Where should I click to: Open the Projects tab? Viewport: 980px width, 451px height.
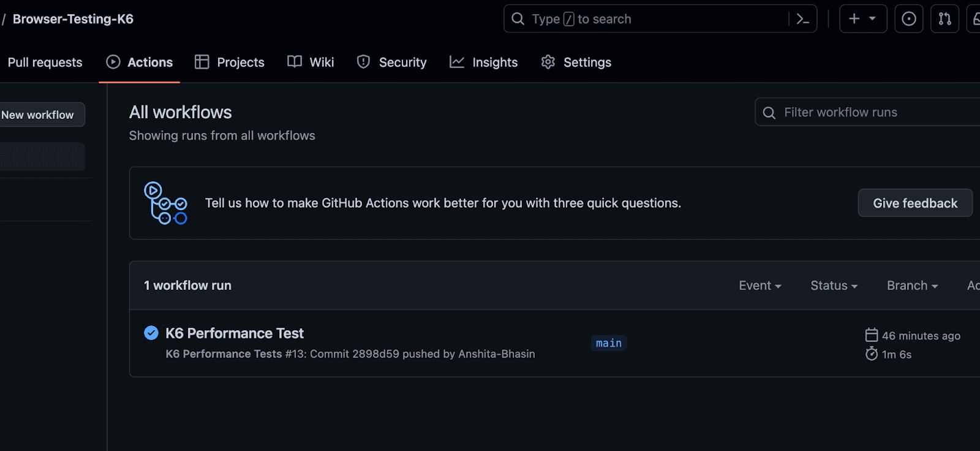point(241,63)
